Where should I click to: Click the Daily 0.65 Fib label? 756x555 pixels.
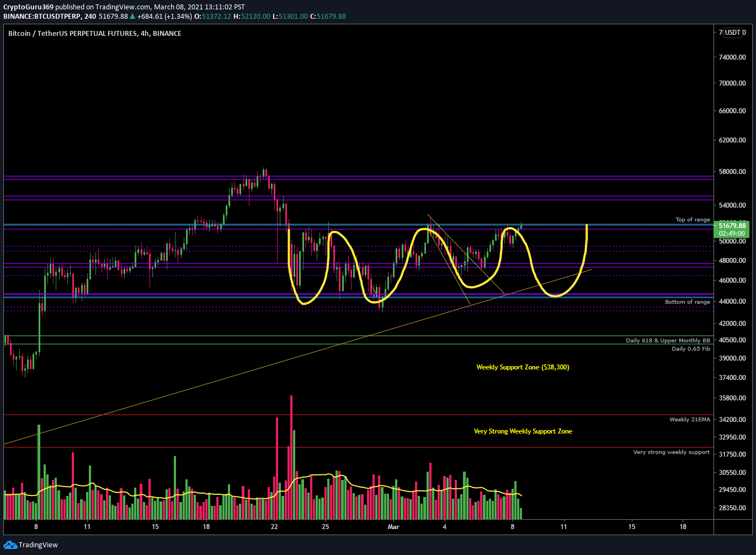pyautogui.click(x=691, y=349)
